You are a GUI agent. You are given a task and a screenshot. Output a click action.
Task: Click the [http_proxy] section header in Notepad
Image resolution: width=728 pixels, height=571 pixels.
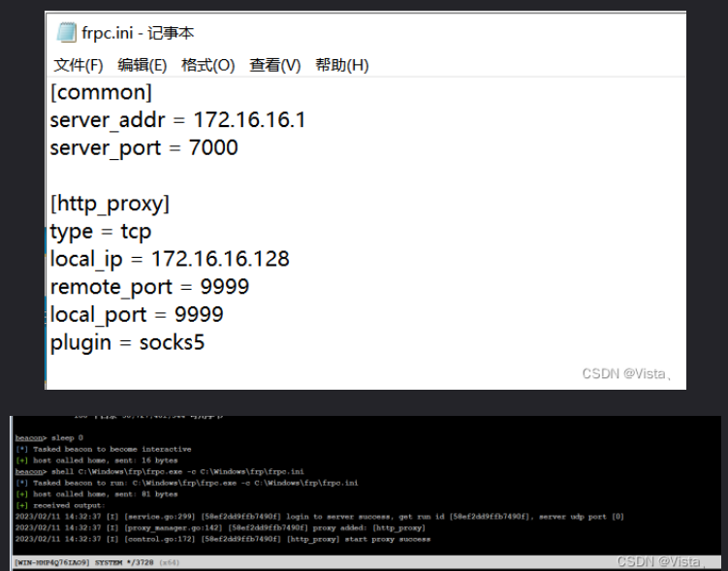click(110, 204)
